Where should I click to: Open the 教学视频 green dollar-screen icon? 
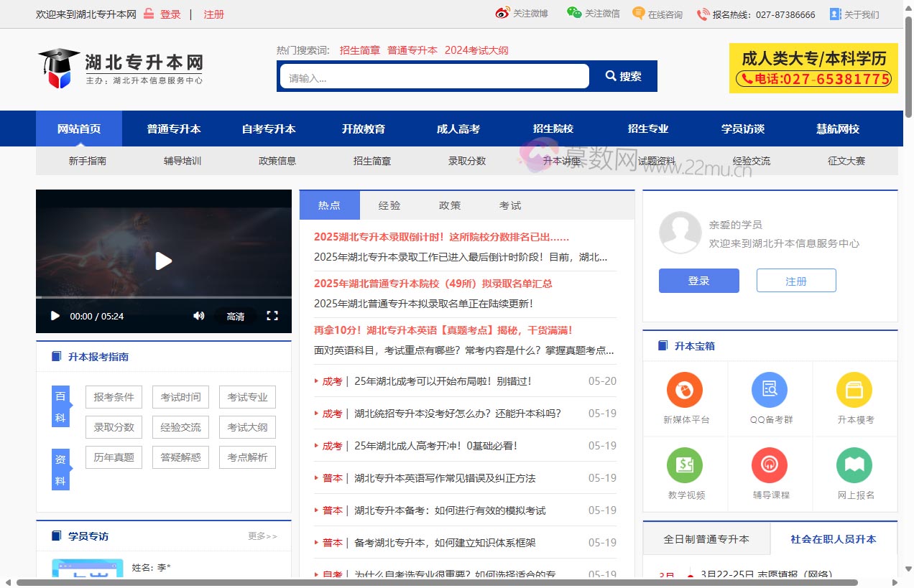coord(685,464)
